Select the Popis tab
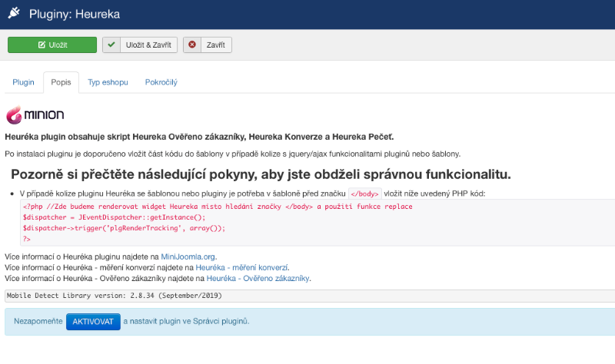 pos(61,82)
